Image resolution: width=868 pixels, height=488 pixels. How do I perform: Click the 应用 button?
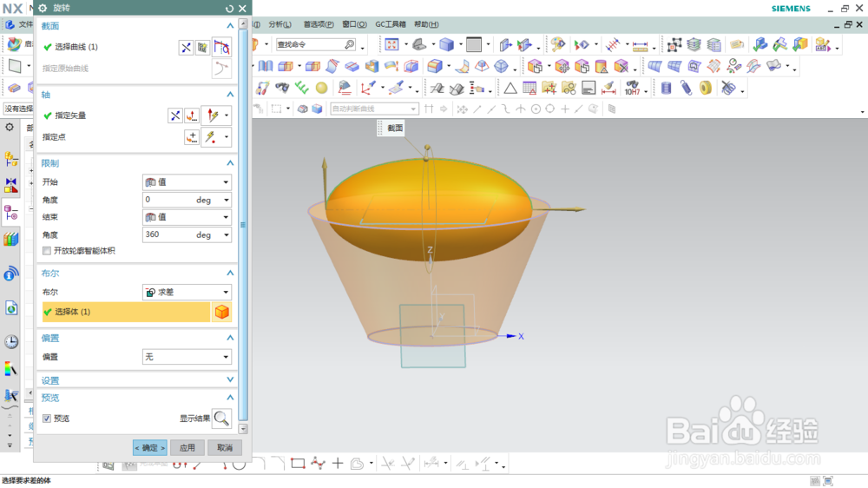187,447
